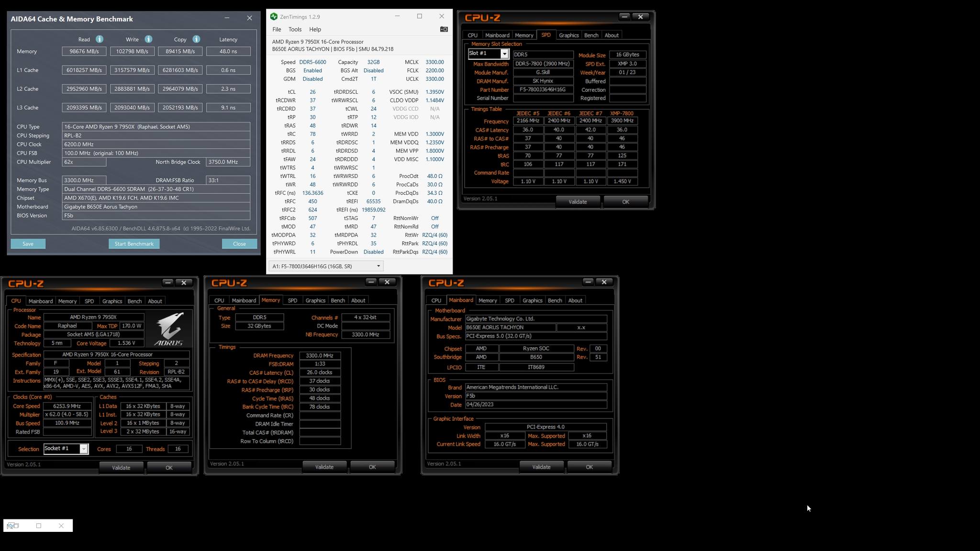Click CAS# Latency field 26.0 clocks

coord(320,373)
